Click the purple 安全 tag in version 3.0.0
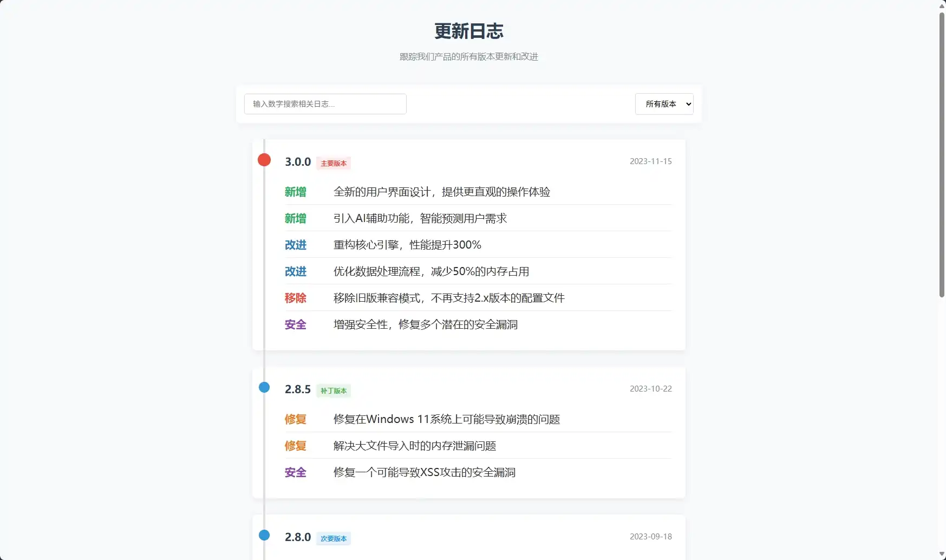Viewport: 946px width, 560px height. click(x=296, y=324)
